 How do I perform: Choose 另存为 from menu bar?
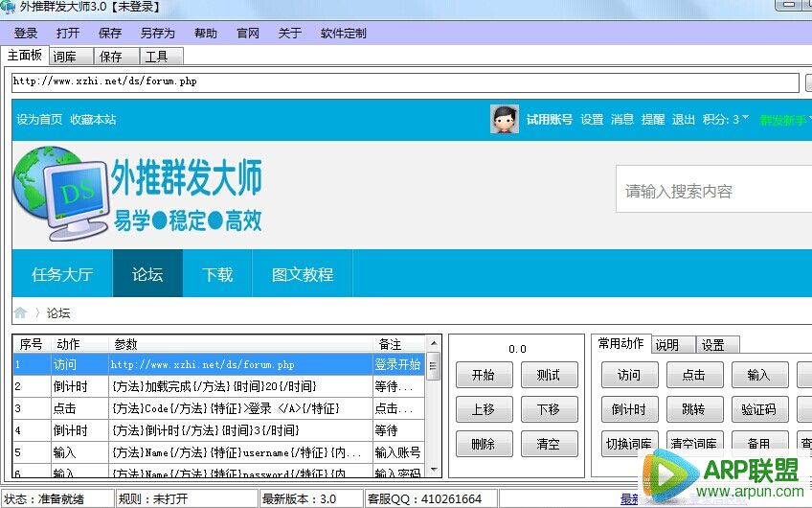[x=157, y=34]
